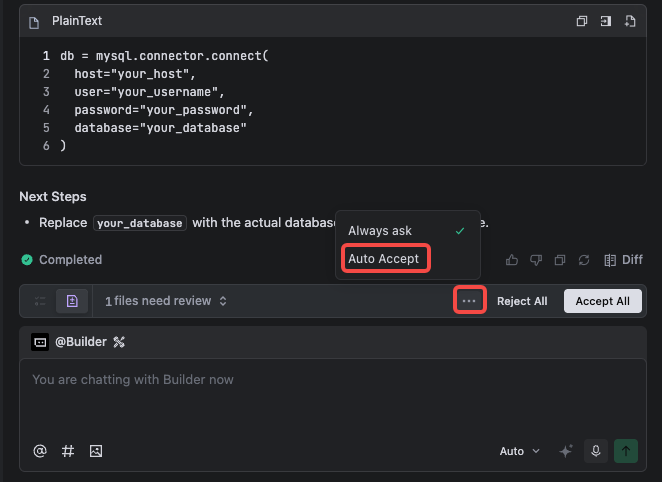Screen dimensions: 662x482
Task: Attach an image using the picture icon
Action: [x=96, y=451]
